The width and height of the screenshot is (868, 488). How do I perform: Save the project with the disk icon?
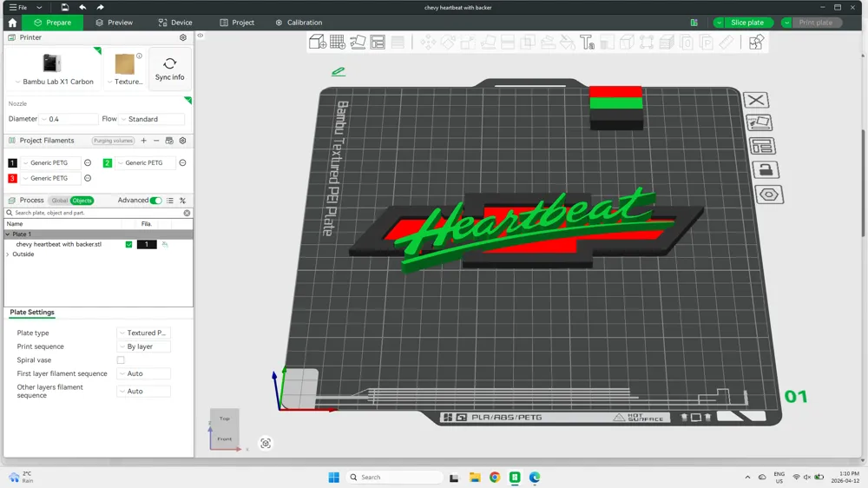(x=65, y=7)
